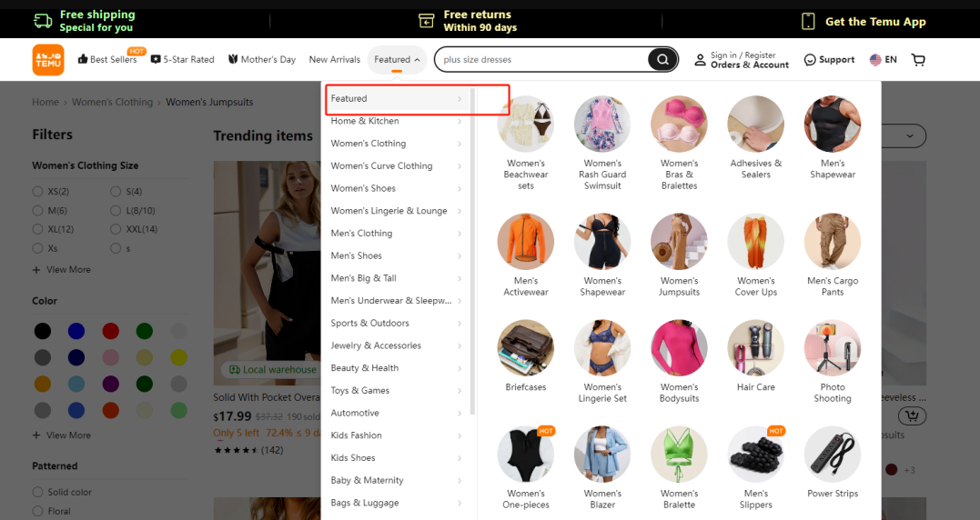Select the L(8/10) size filter
The image size is (980, 520).
[x=116, y=210]
